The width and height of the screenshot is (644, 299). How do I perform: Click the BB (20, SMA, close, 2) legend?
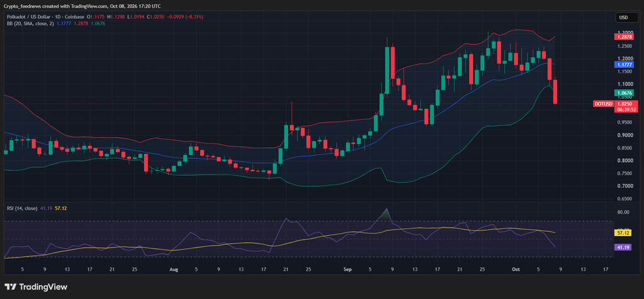point(29,23)
